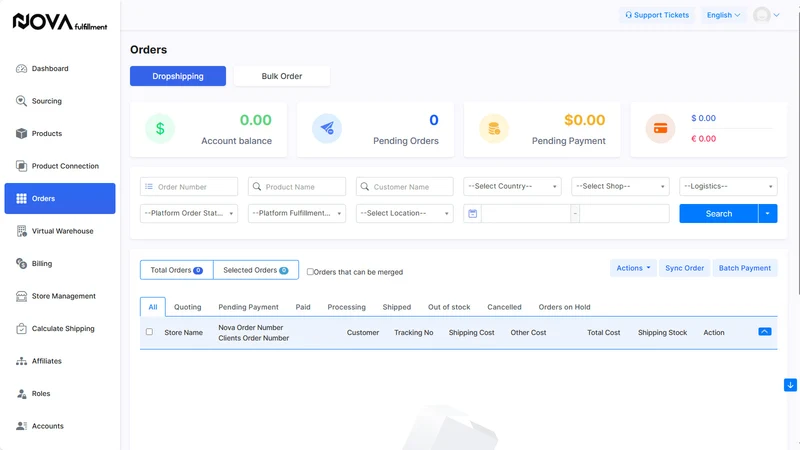The width and height of the screenshot is (800, 450).
Task: Click the Orders grid icon
Action: point(21,198)
